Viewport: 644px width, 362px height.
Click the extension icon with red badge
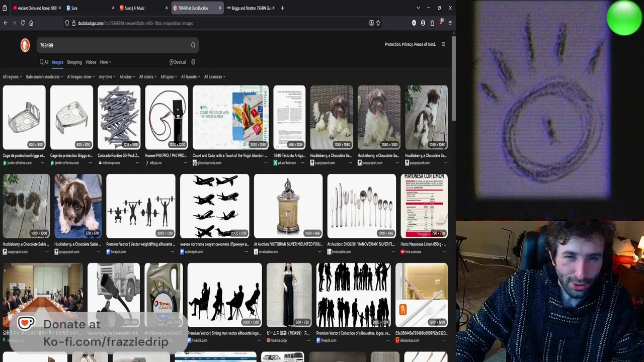point(441,23)
